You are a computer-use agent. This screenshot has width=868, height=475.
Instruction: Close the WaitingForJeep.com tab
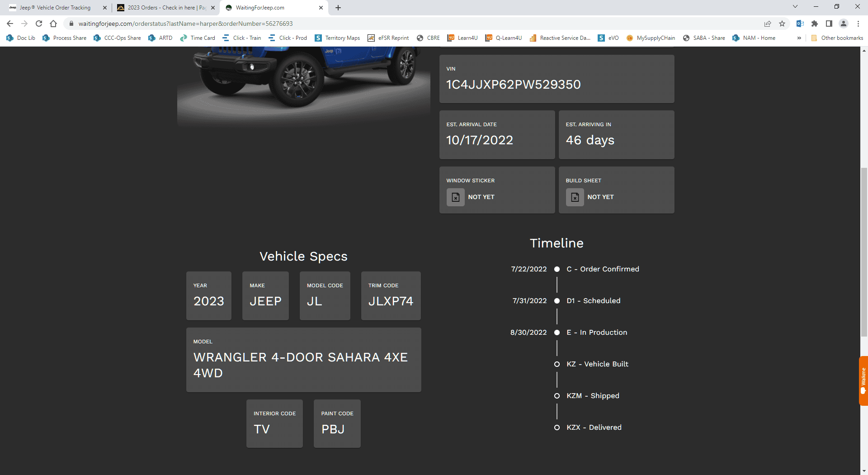[x=321, y=8]
